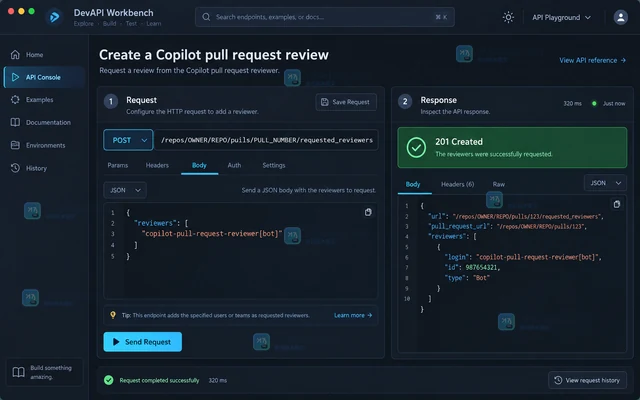Click the Build something amazing book icon
The width and height of the screenshot is (640, 400).
[x=18, y=372]
